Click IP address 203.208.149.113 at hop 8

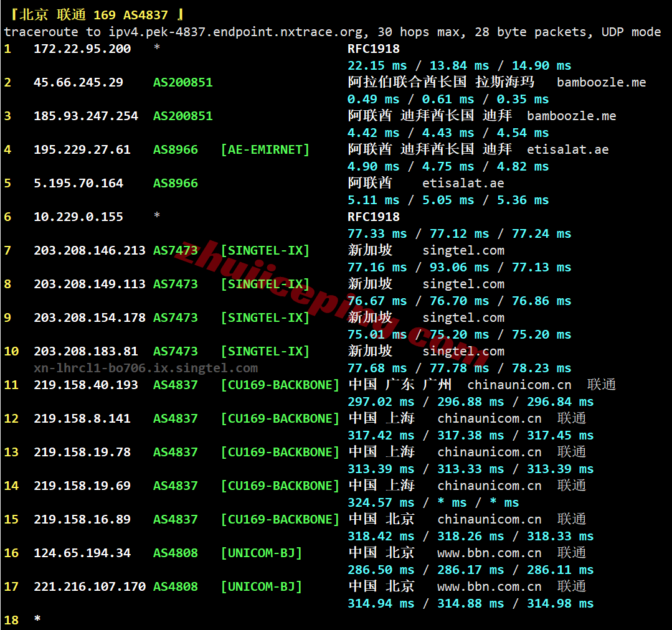90,284
